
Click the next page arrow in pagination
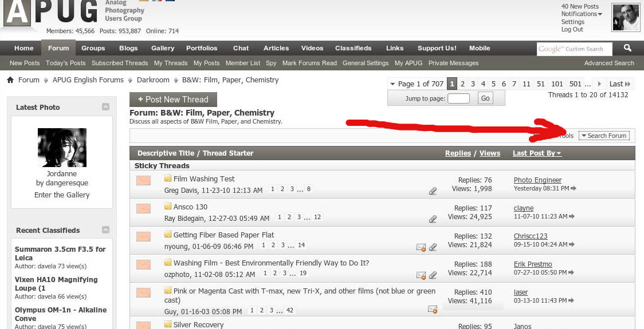click(600, 84)
